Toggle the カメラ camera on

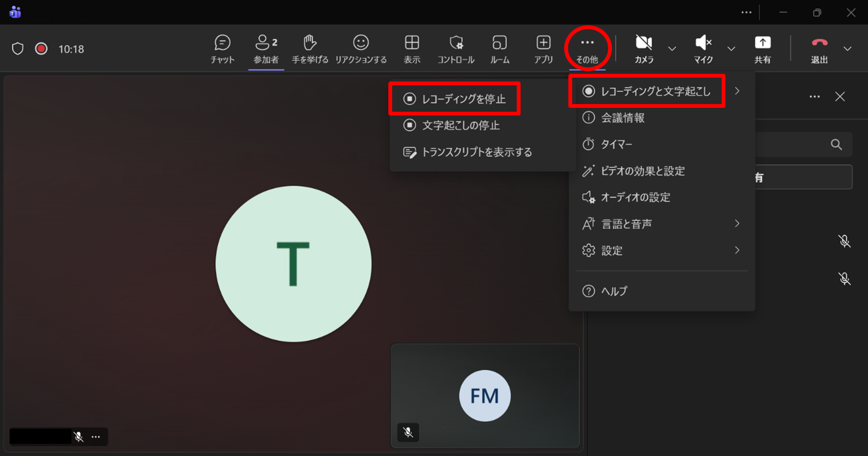644,49
